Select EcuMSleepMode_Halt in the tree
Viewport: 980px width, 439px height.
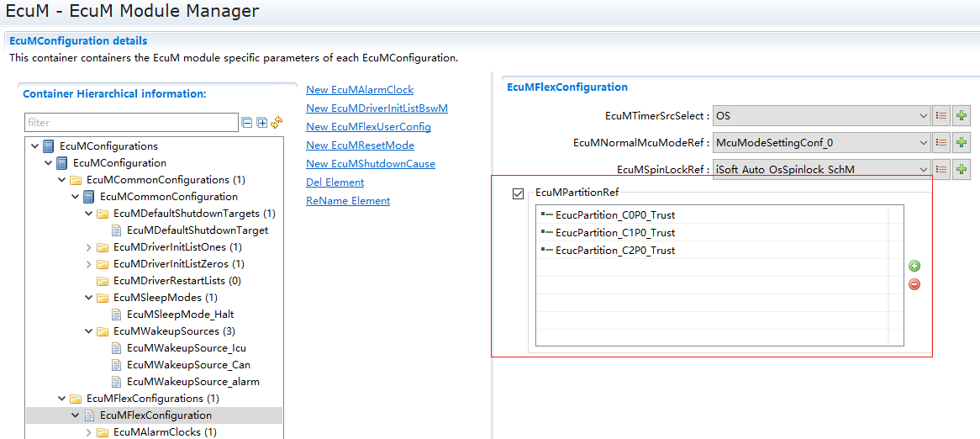pyautogui.click(x=180, y=315)
